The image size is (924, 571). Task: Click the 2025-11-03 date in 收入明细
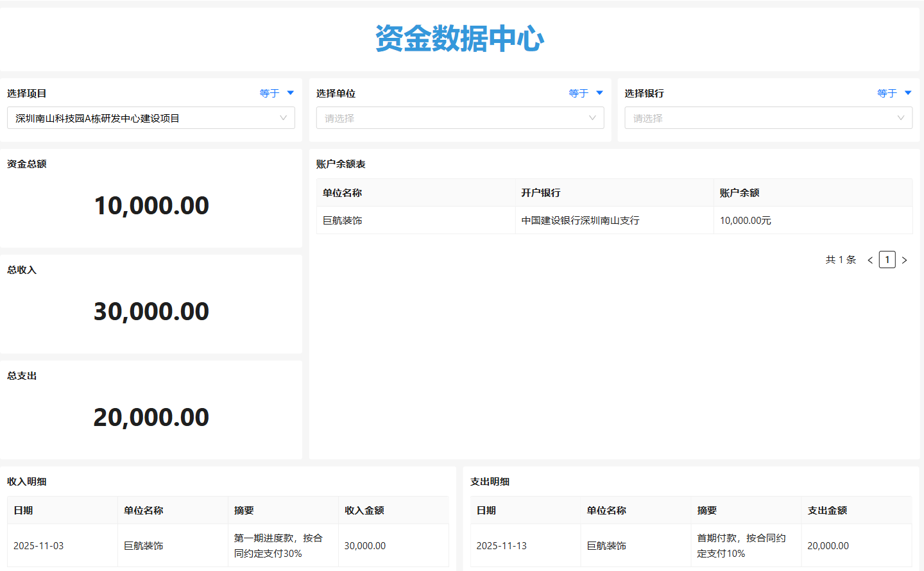click(41, 545)
